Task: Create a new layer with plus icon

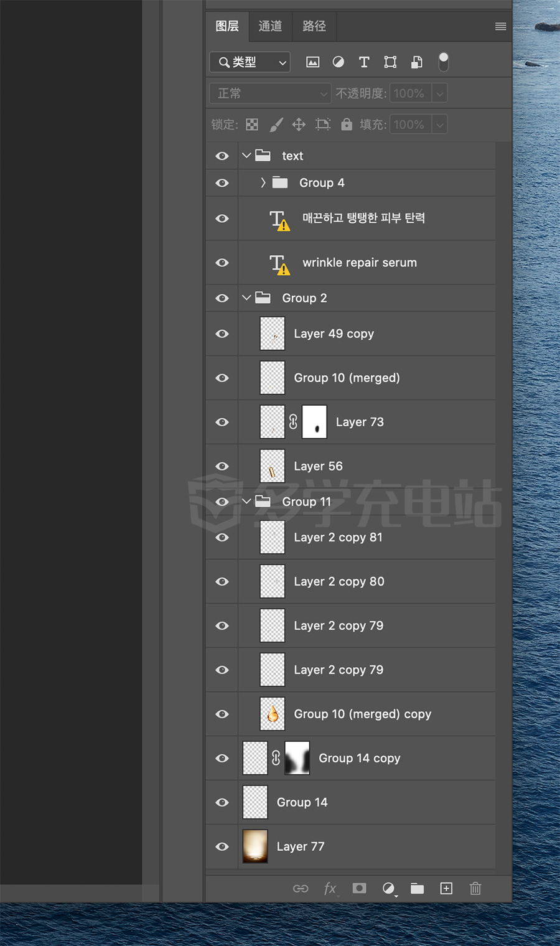Action: click(x=446, y=888)
